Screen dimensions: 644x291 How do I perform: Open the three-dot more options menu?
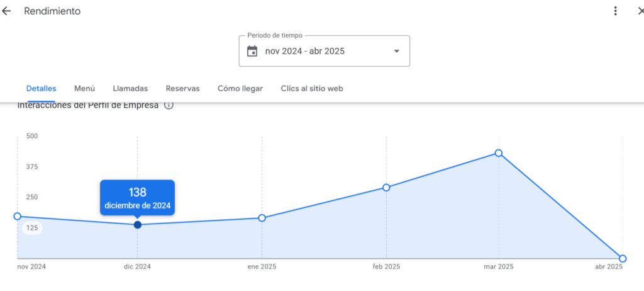(x=616, y=11)
